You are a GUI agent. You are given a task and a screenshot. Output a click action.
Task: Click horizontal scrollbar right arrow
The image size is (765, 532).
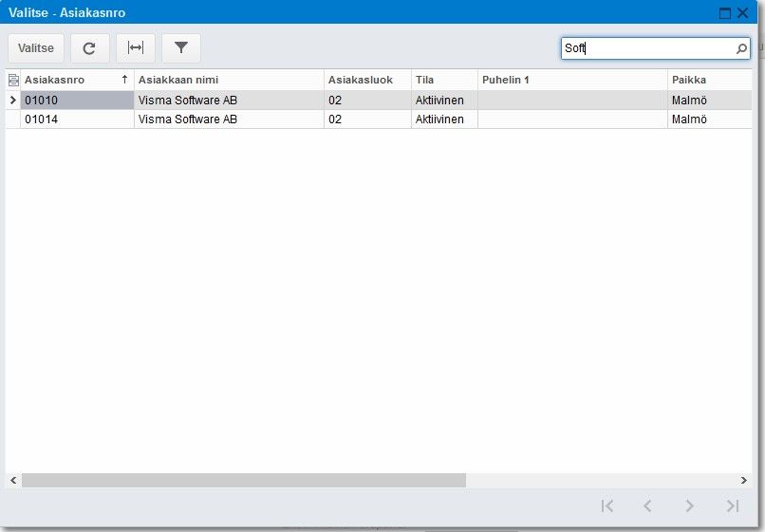[x=743, y=480]
